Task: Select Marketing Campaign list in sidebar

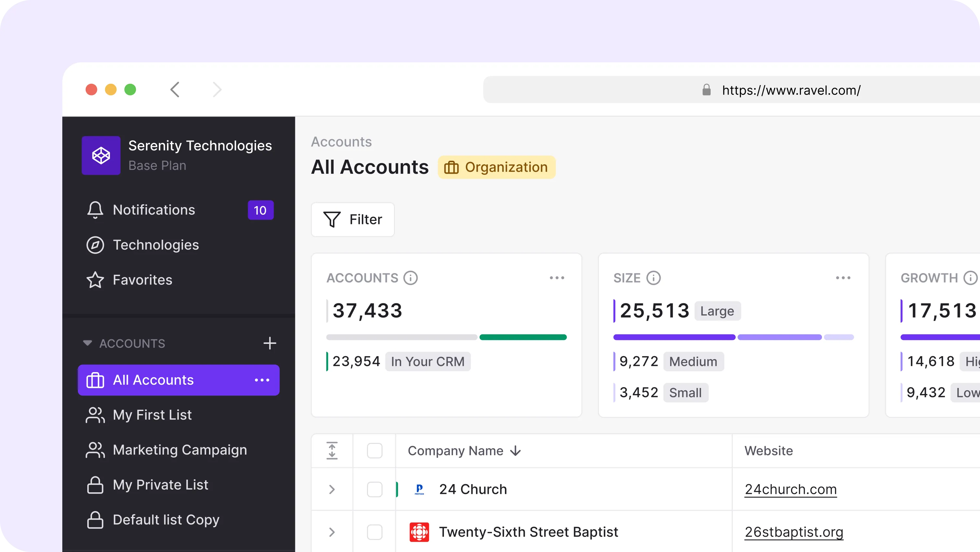Action: pyautogui.click(x=179, y=450)
